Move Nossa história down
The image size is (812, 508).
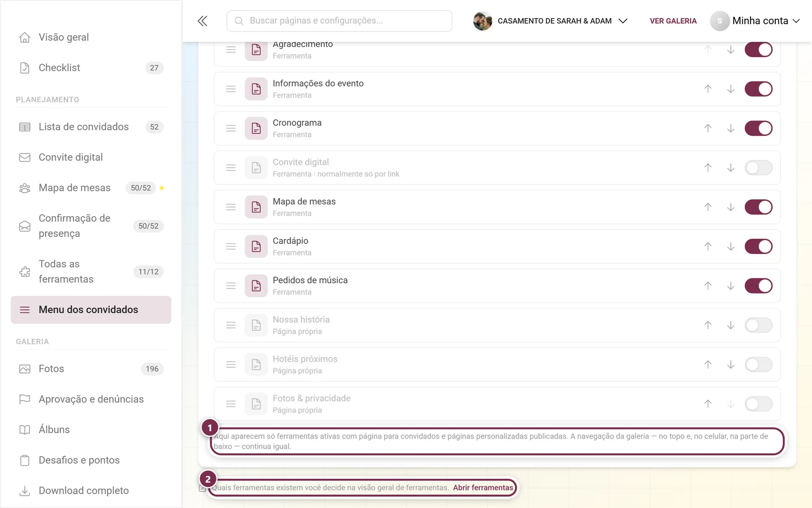(x=730, y=325)
